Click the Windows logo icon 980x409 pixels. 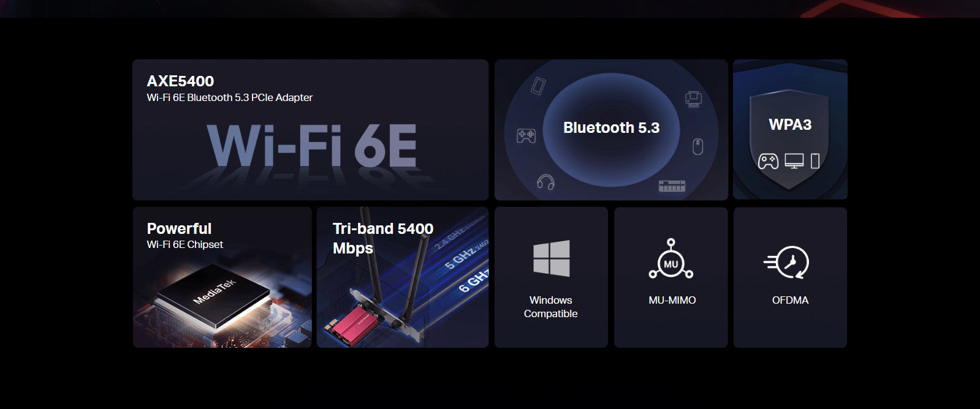click(551, 258)
